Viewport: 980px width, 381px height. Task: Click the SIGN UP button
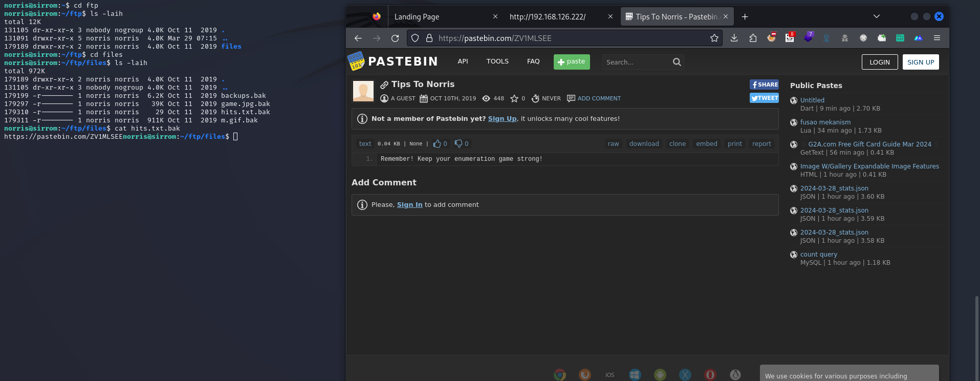click(921, 62)
